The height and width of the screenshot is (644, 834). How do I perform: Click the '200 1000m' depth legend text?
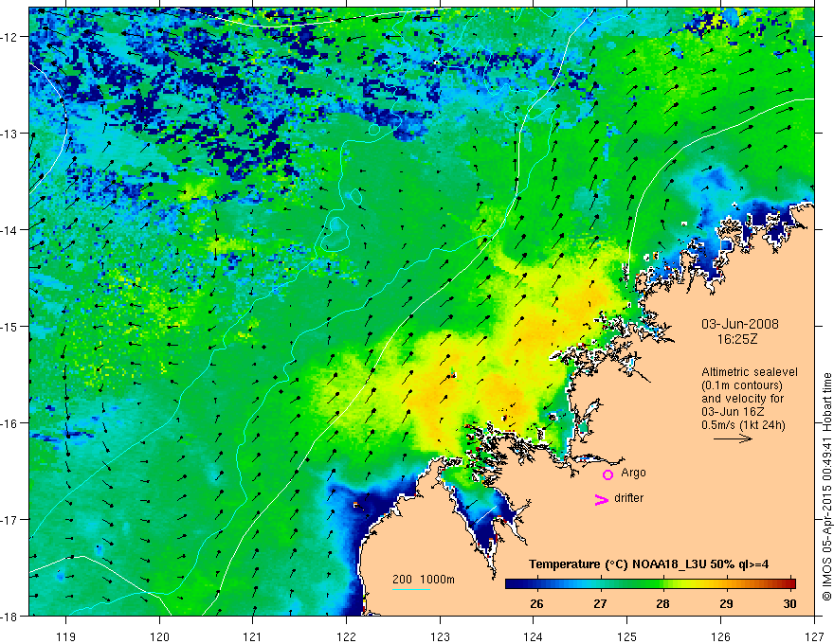424,580
